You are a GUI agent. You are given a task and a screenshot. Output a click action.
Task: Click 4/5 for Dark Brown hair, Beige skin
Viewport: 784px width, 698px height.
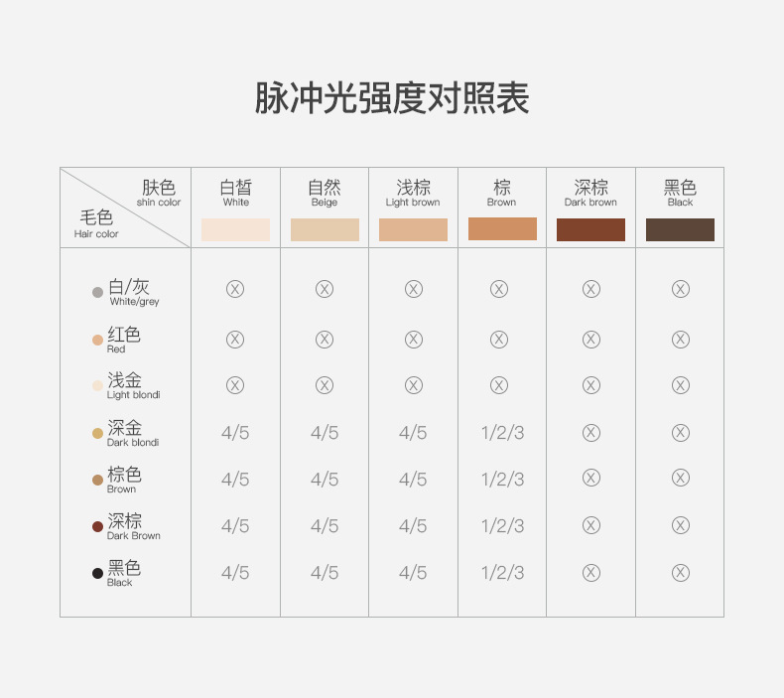click(325, 526)
